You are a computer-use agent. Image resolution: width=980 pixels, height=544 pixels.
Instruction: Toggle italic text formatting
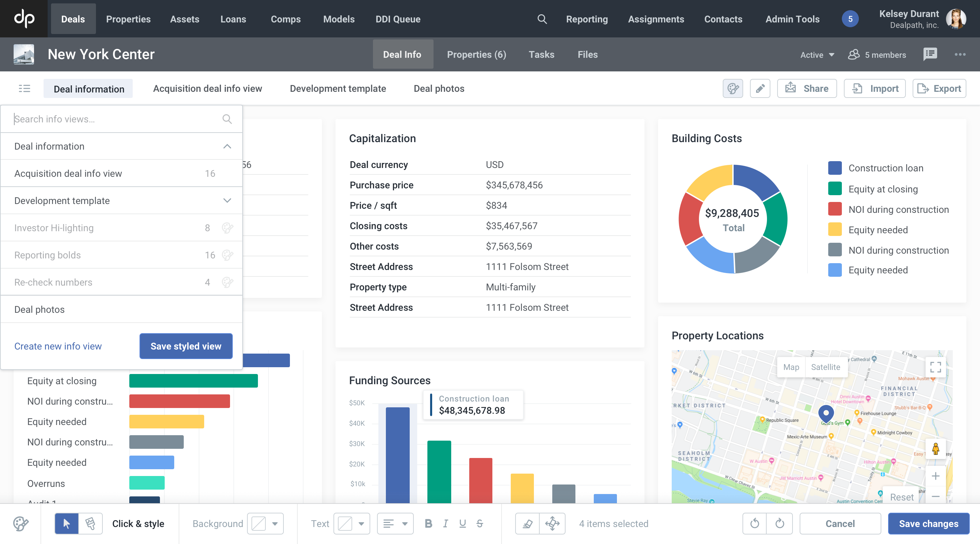point(445,523)
